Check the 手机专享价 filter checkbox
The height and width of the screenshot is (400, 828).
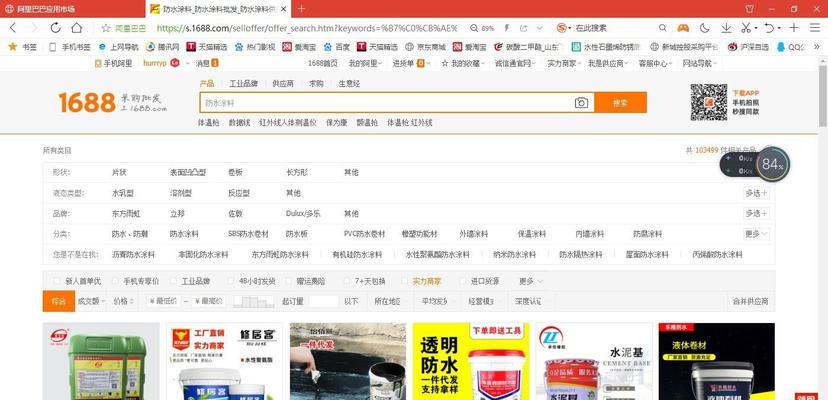click(x=115, y=281)
